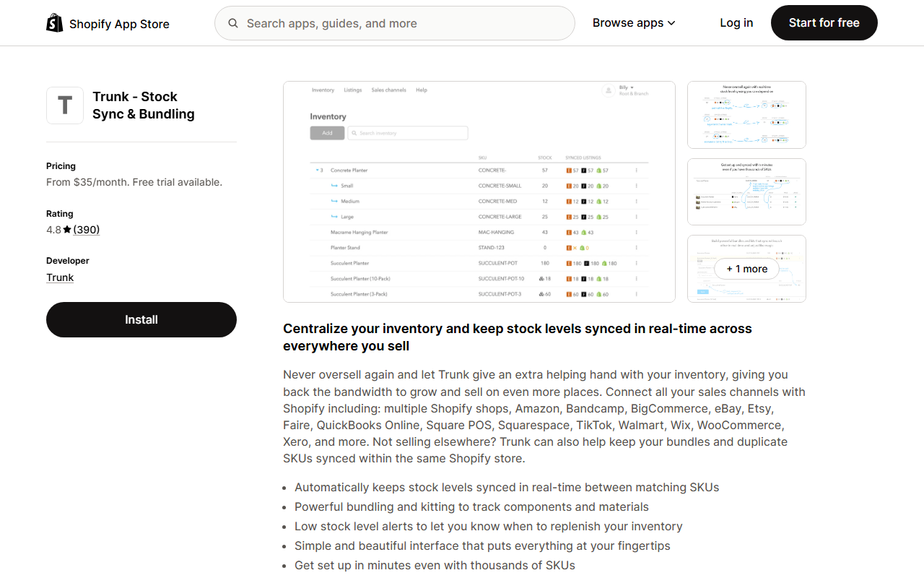Viewport: 924px width, 578px height.
Task: Open the main Inventory screenshot
Action: click(x=479, y=191)
